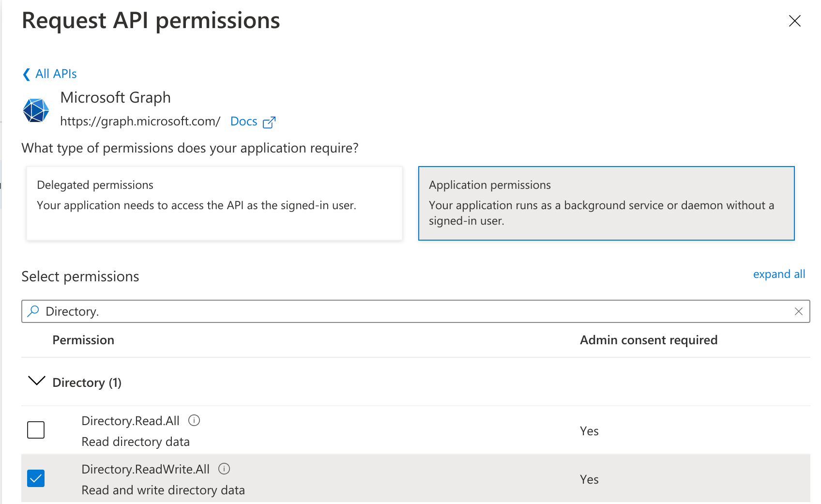Check the Directory.Read.All checkbox
Viewport: 821px width, 504px height.
coord(36,430)
